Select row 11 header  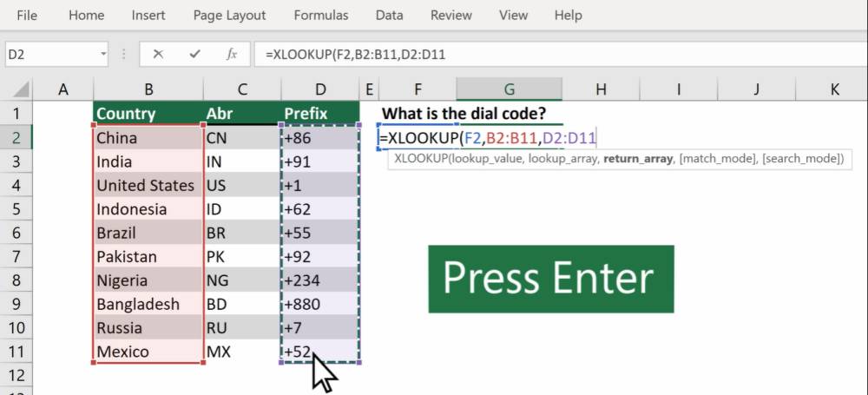(16, 352)
